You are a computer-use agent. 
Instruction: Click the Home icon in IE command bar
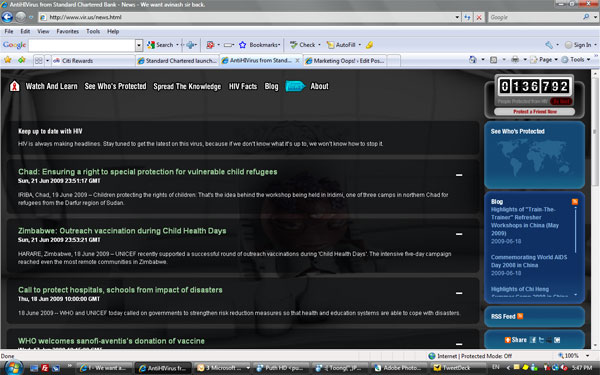[x=473, y=60]
